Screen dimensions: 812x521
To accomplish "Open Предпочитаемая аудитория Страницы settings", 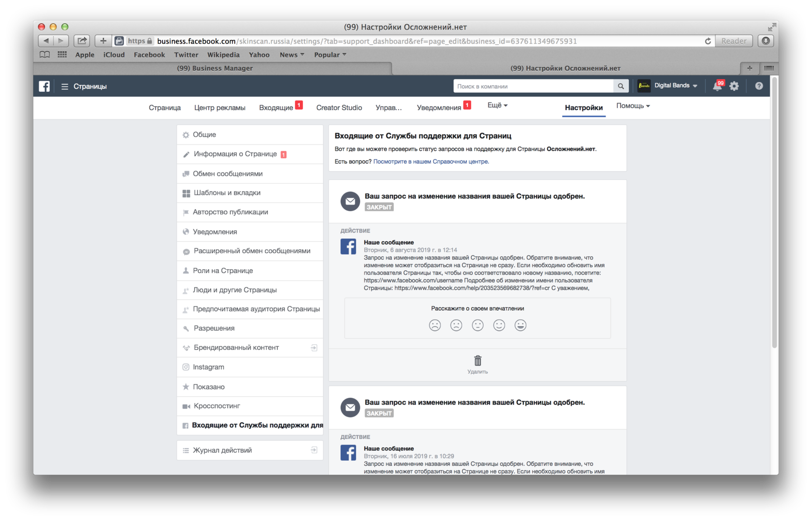I will (250, 309).
